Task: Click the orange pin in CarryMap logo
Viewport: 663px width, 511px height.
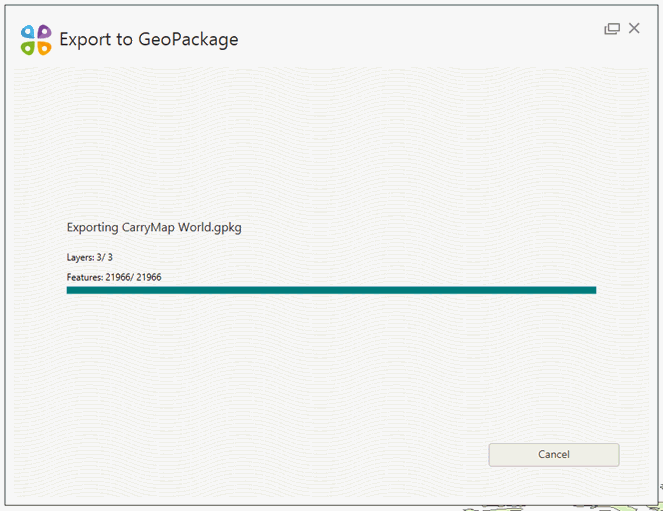Action: [x=44, y=48]
